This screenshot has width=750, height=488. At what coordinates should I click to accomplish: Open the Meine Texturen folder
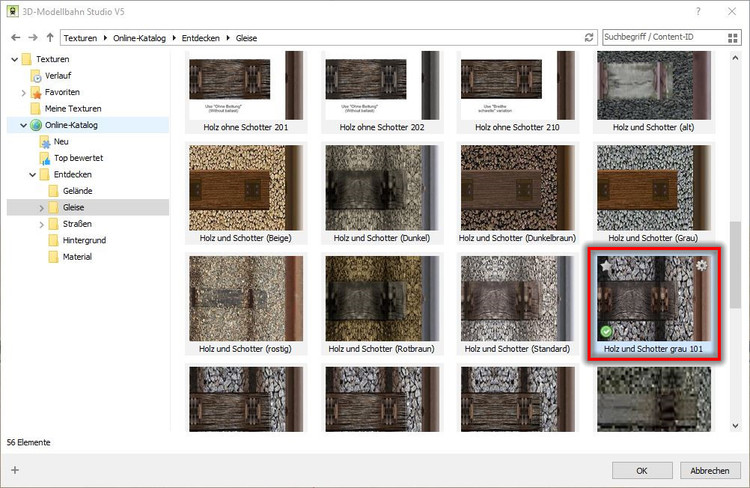73,108
